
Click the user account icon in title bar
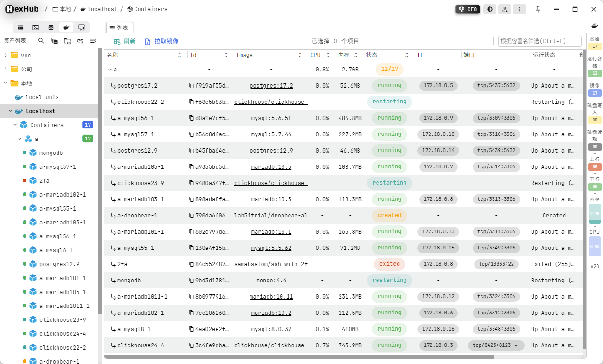[505, 9]
